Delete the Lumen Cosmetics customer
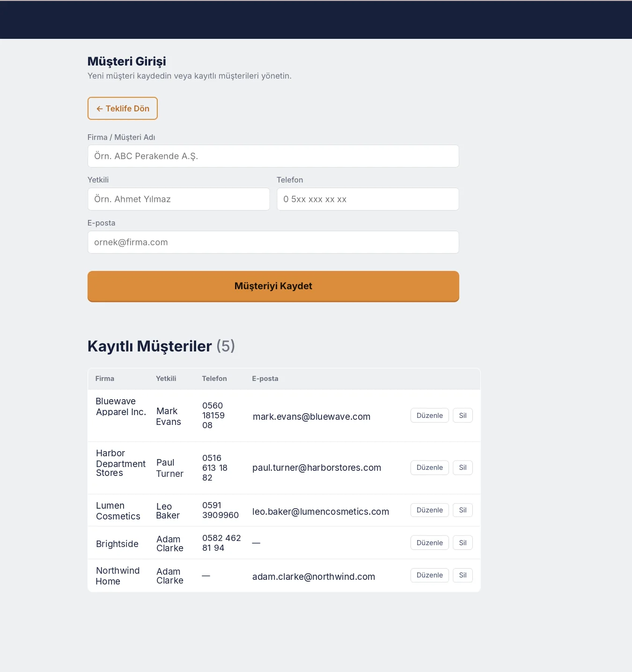This screenshot has height=672, width=632. (x=463, y=510)
